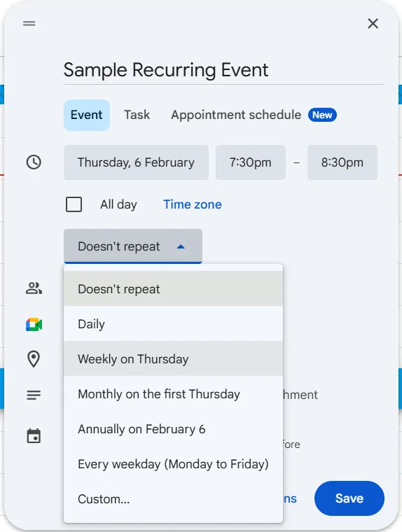Click the drag handle icon at top
The image size is (402, 532).
pyautogui.click(x=29, y=23)
